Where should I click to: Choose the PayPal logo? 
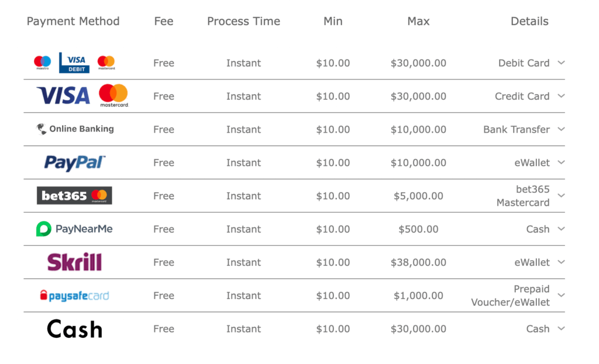pyautogui.click(x=74, y=162)
